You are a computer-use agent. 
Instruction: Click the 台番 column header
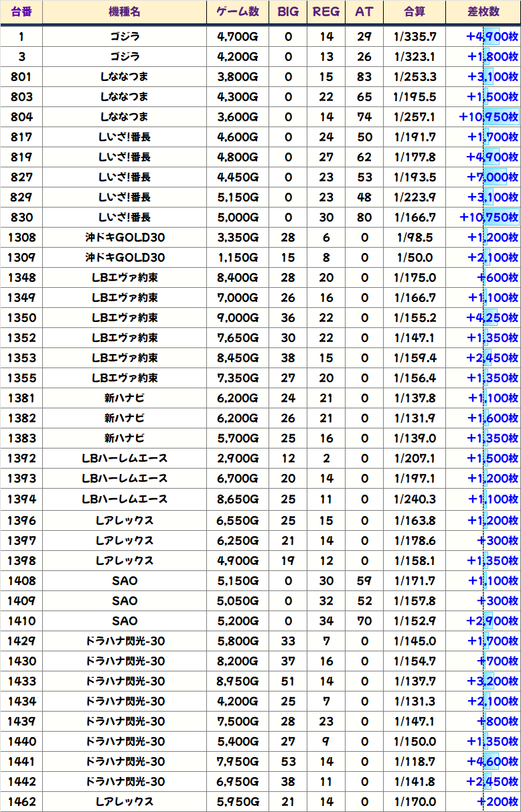tap(21, 12)
